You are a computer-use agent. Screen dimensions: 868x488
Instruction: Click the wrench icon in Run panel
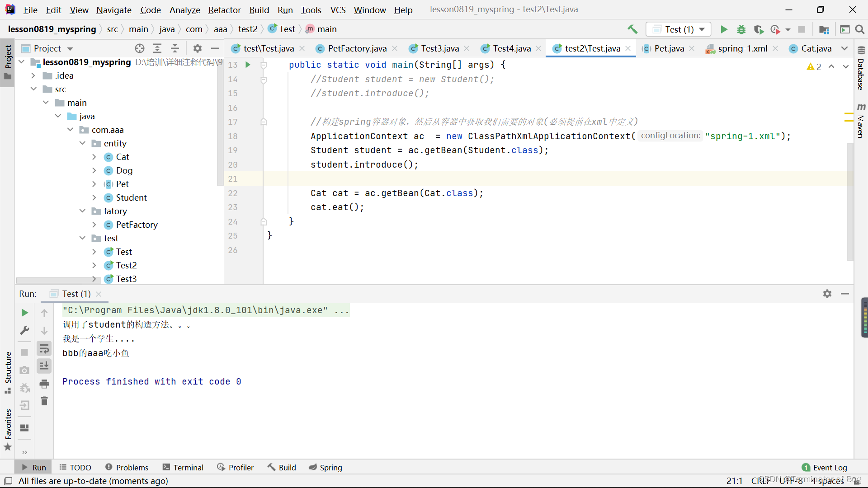tap(25, 331)
